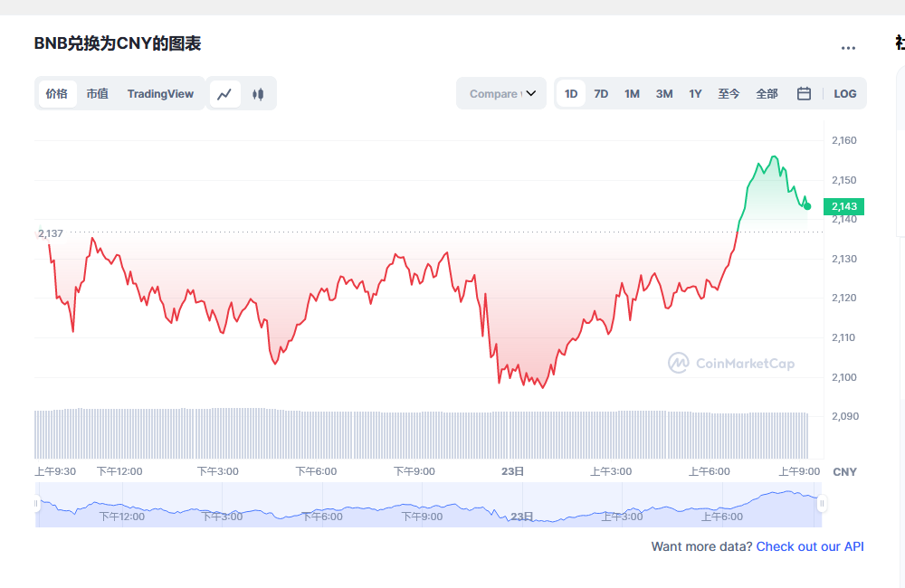Select the 1D time range
The height and width of the screenshot is (588, 905).
coord(571,93)
